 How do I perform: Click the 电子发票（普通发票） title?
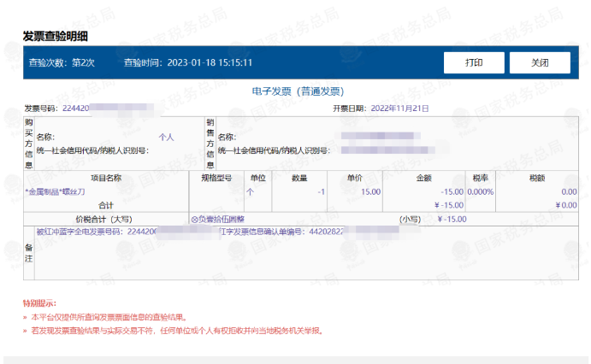pos(298,91)
